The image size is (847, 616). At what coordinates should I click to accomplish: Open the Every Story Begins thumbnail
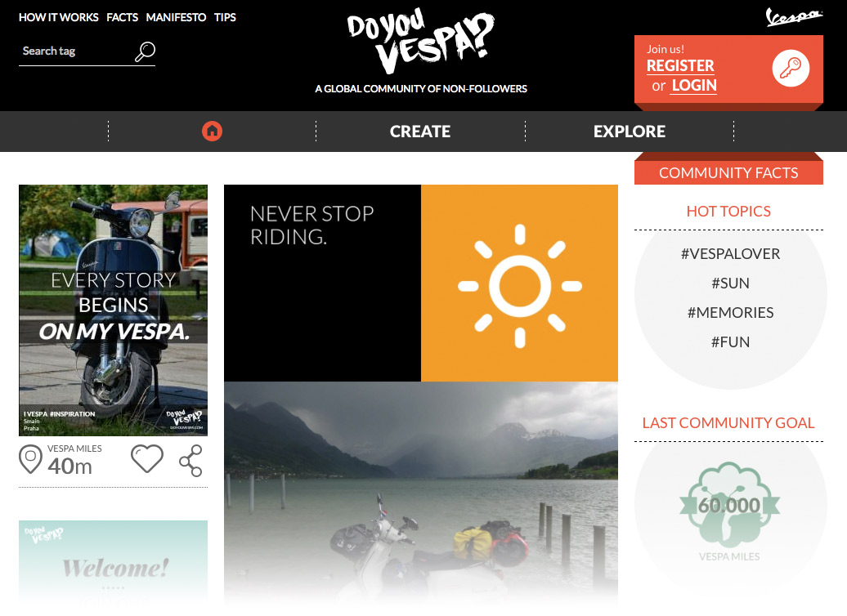[113, 310]
